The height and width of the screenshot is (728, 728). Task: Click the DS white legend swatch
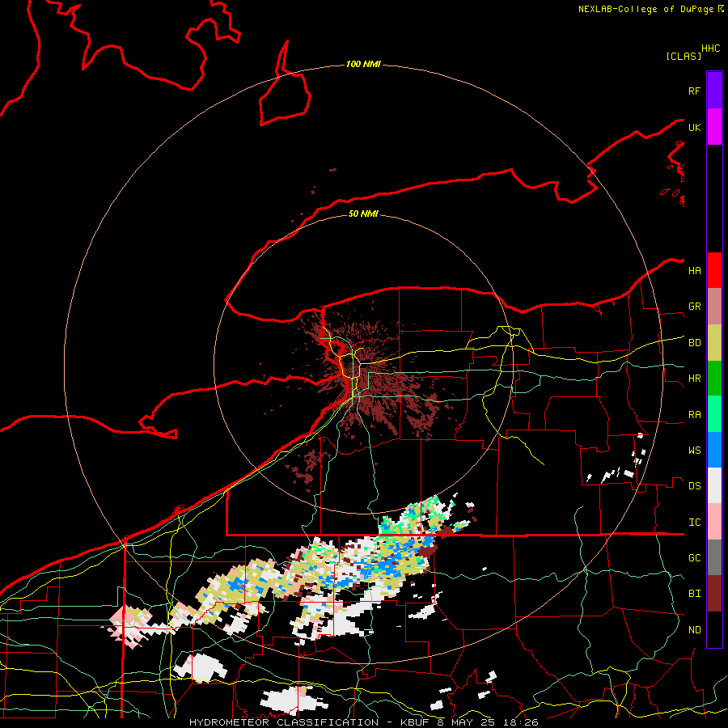[x=714, y=485]
